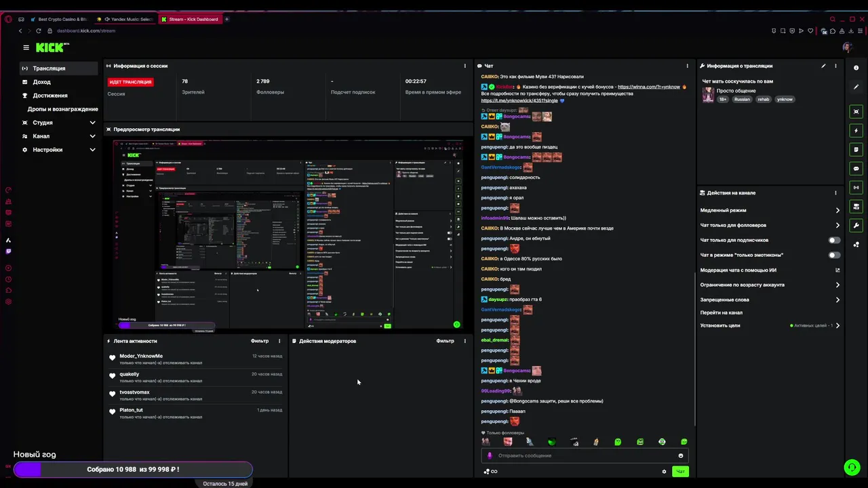The image size is (868, 488).
Task: Click the donation goal progress bar
Action: click(x=133, y=469)
